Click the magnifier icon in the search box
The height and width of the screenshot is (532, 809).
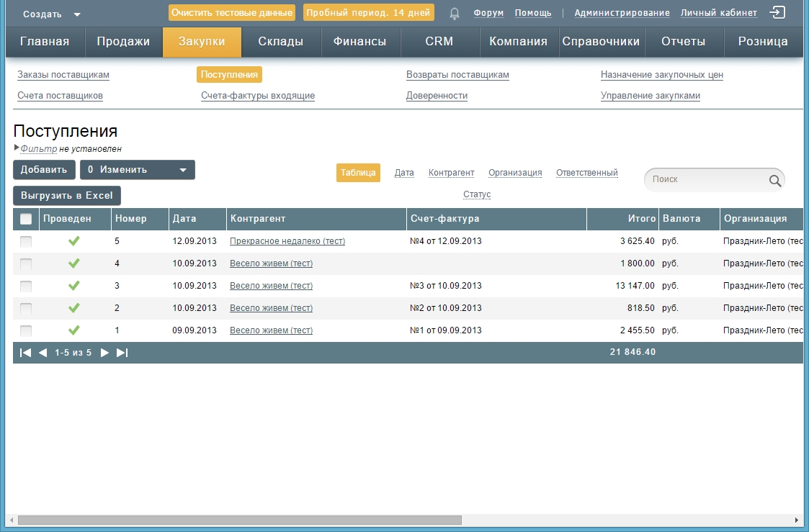tap(775, 181)
